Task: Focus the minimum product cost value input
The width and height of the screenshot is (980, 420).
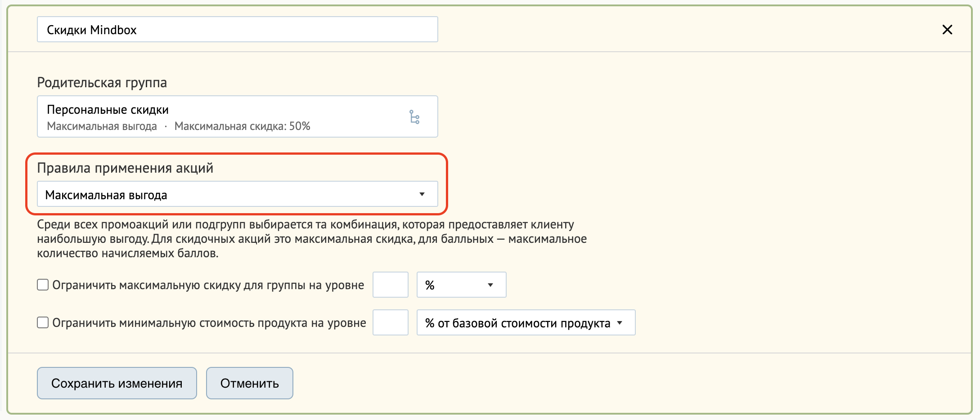Action: coord(391,322)
